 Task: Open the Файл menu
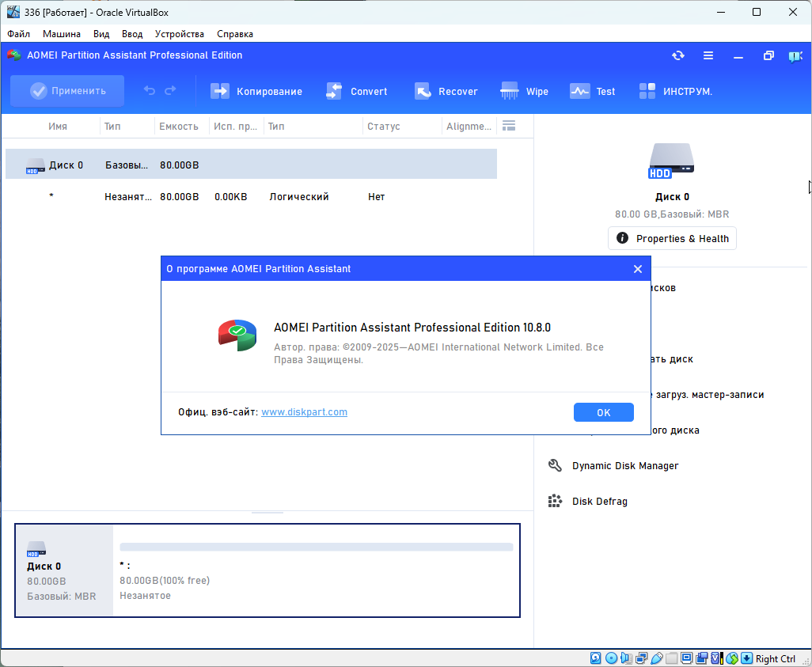[19, 34]
